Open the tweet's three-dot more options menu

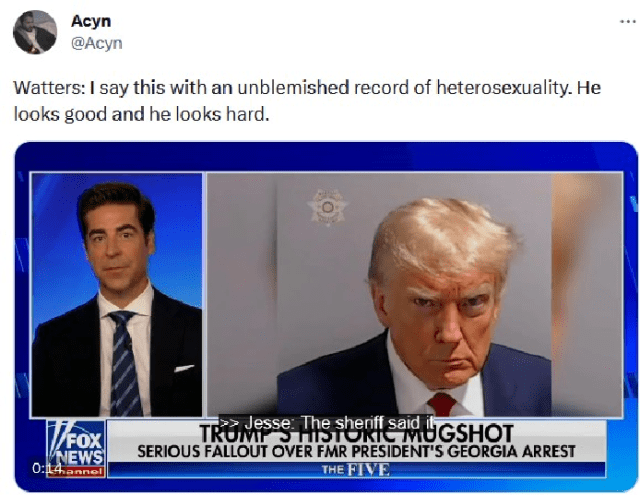[x=627, y=22]
